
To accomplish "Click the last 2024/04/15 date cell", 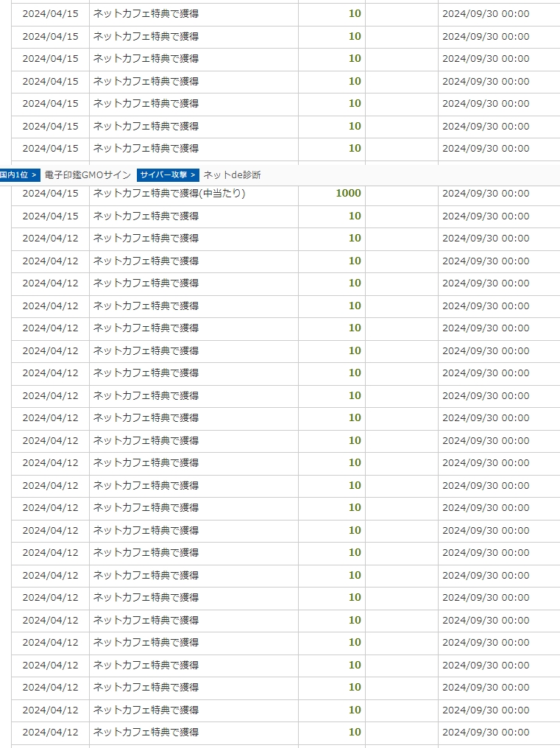I will click(50, 216).
